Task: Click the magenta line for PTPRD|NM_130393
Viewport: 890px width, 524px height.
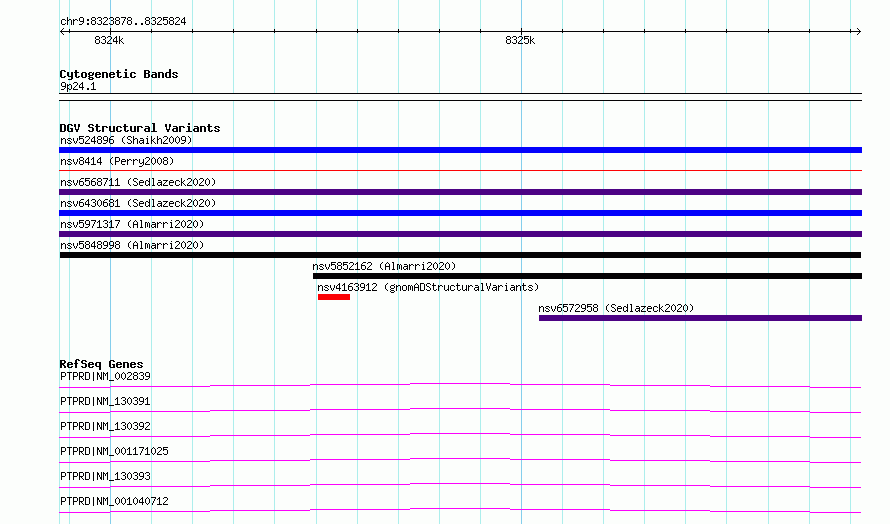Action: [x=460, y=485]
